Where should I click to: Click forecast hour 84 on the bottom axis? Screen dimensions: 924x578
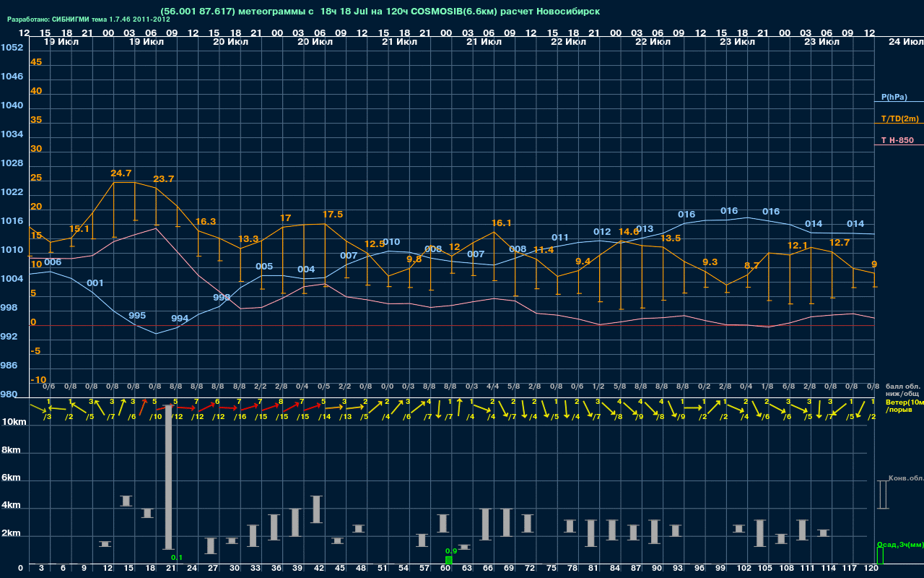pyautogui.click(x=616, y=569)
